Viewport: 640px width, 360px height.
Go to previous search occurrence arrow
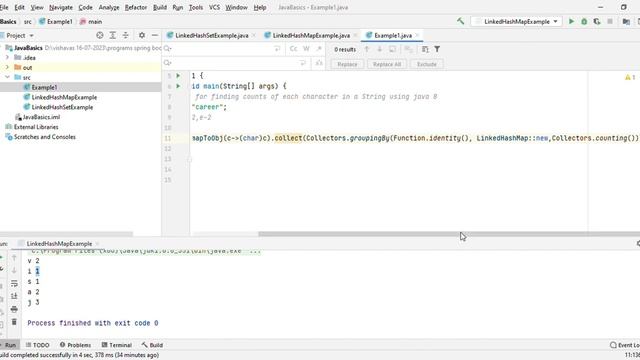(x=367, y=49)
